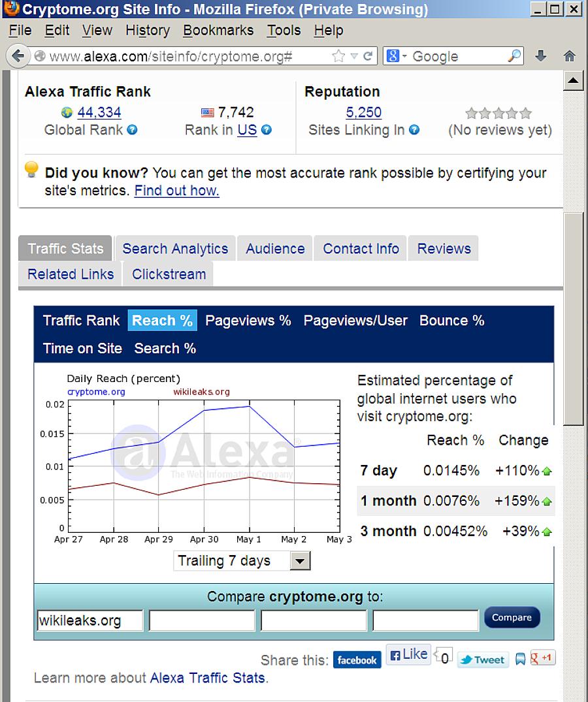Go to the Home page icon
588x702 pixels.
coord(569,56)
